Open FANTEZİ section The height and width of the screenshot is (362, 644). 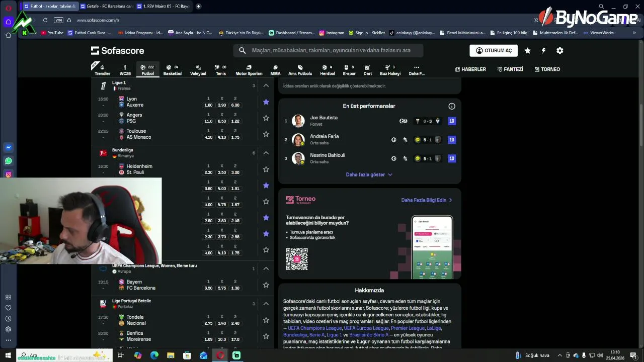[x=510, y=69]
